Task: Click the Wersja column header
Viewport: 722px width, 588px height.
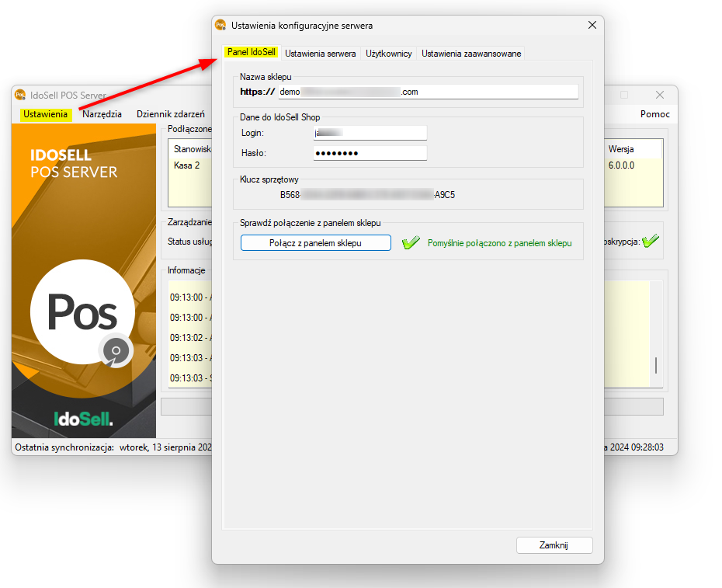Action: [621, 149]
